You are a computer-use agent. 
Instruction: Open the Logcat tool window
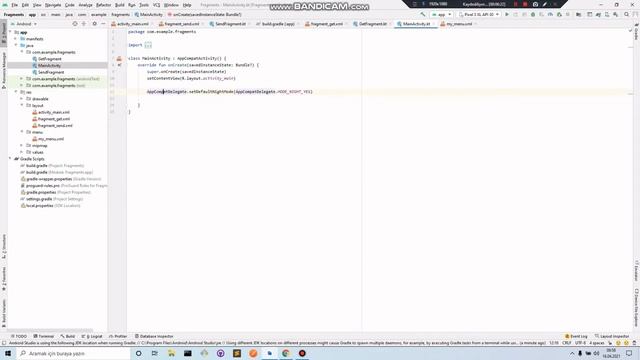(92, 336)
